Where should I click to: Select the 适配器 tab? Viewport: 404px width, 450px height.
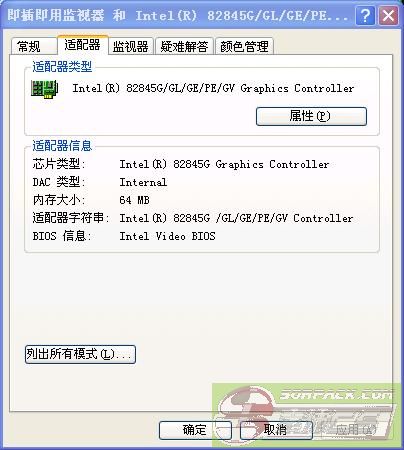[82, 45]
